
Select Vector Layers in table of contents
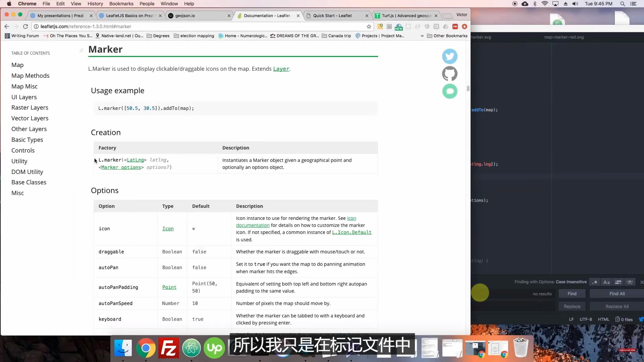click(30, 118)
